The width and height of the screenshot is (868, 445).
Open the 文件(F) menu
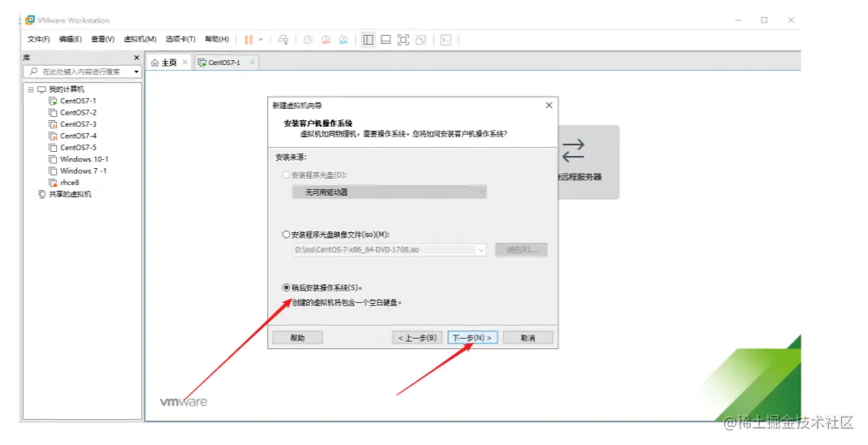point(38,39)
